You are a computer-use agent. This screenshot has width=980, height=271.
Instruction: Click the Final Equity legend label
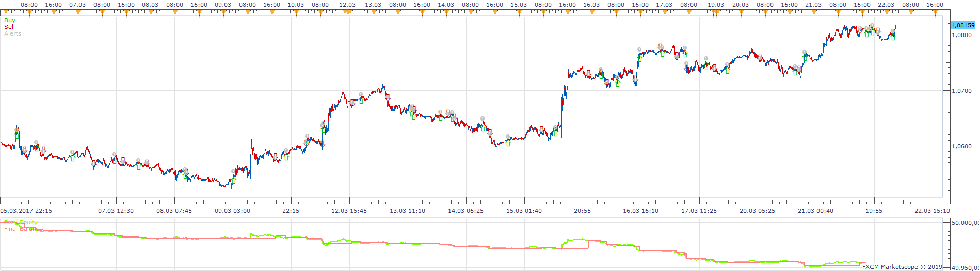(x=21, y=223)
